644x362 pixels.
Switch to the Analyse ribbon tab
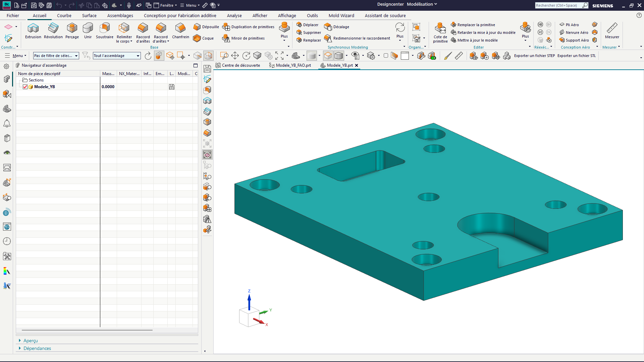234,15
